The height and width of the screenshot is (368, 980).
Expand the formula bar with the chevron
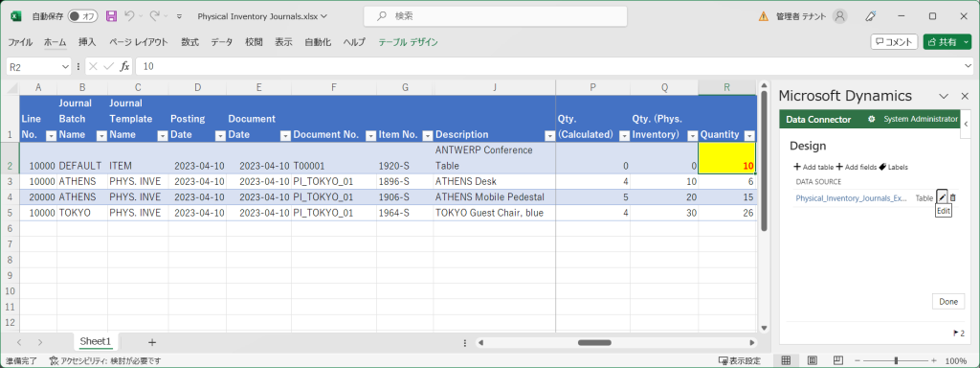point(969,66)
